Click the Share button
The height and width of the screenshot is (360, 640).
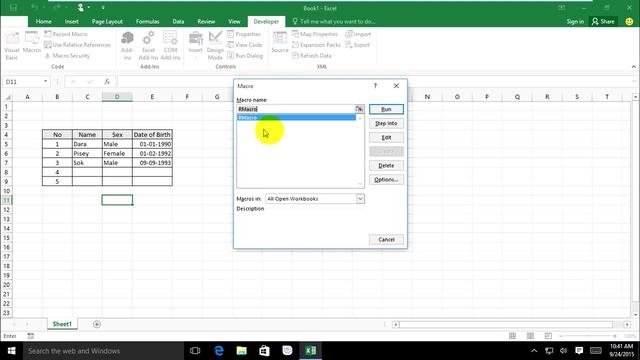pyautogui.click(x=603, y=22)
